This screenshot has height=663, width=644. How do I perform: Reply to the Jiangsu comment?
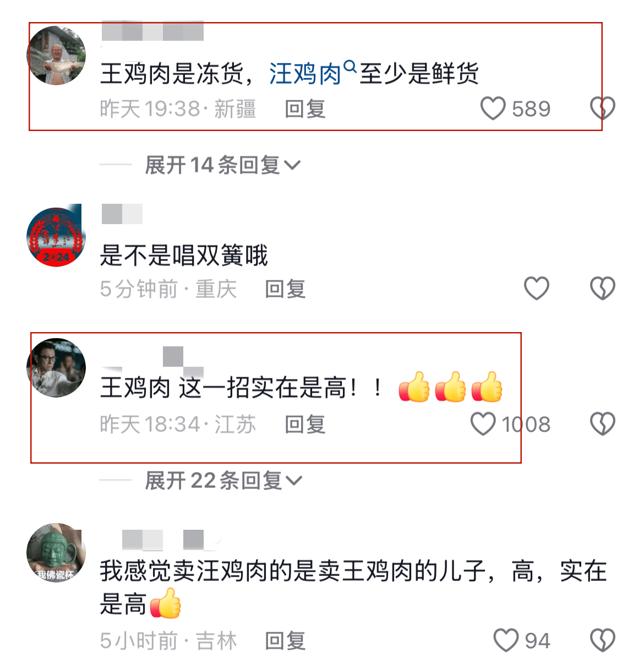(305, 425)
